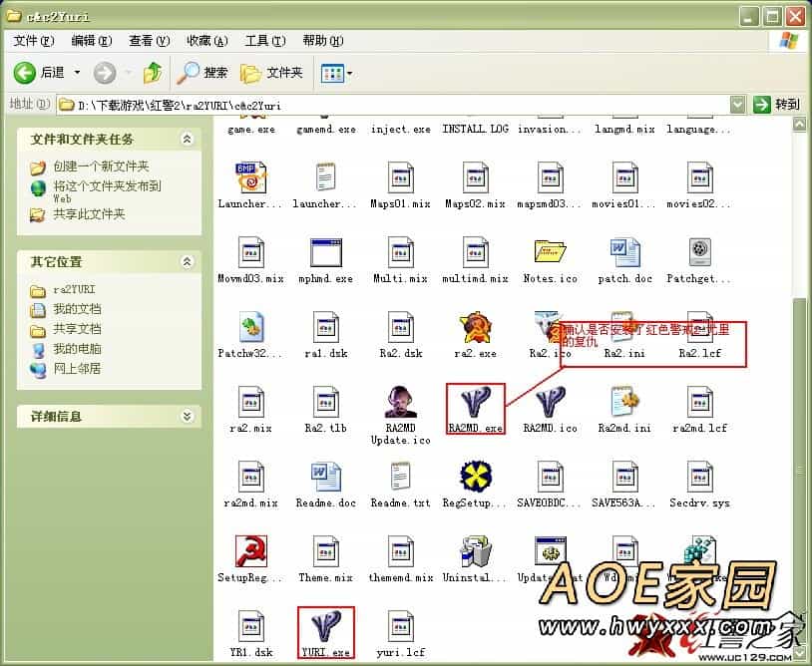Click the 转到 Go button
This screenshot has width=812, height=666.
[777, 104]
